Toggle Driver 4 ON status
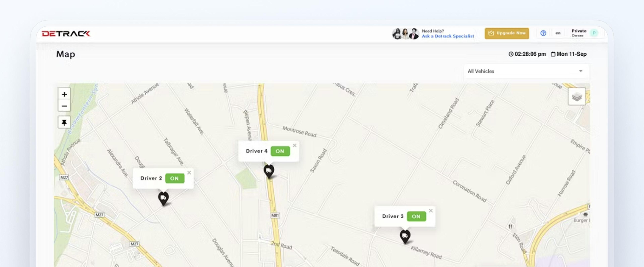644x267 pixels. coord(280,151)
